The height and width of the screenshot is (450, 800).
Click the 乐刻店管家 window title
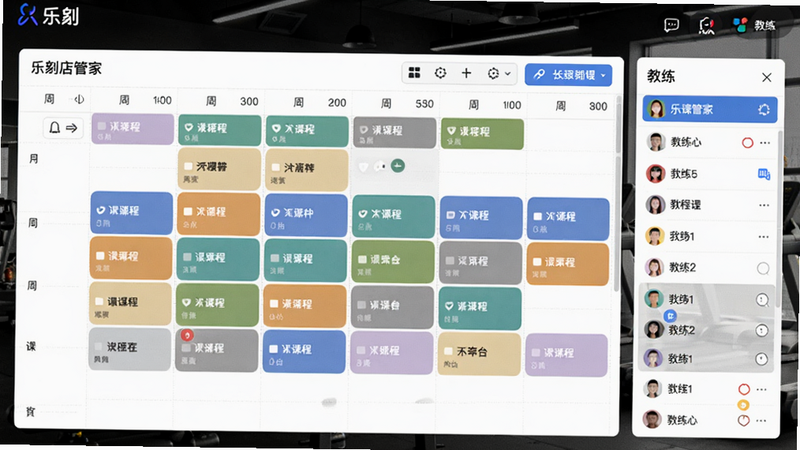click(x=66, y=68)
